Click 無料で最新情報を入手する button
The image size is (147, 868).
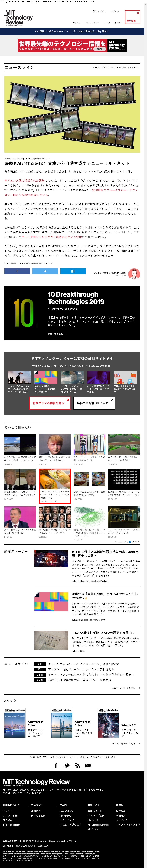coord(94,403)
